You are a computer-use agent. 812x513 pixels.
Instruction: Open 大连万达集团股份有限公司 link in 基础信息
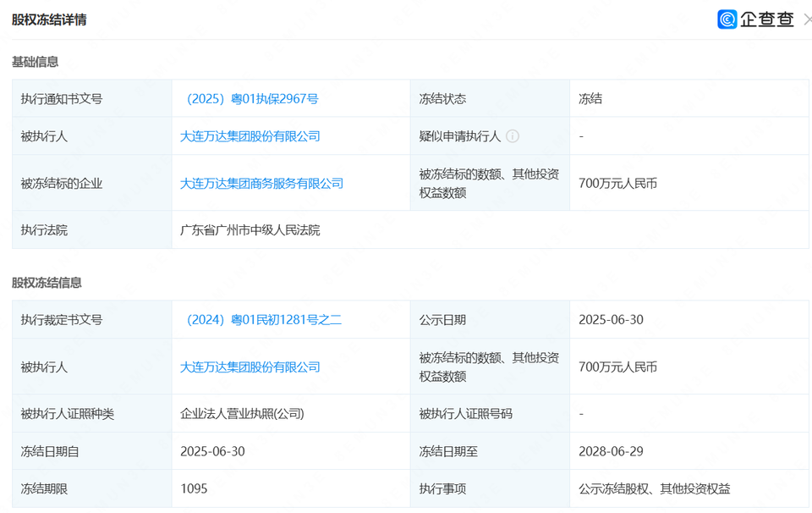click(x=250, y=136)
